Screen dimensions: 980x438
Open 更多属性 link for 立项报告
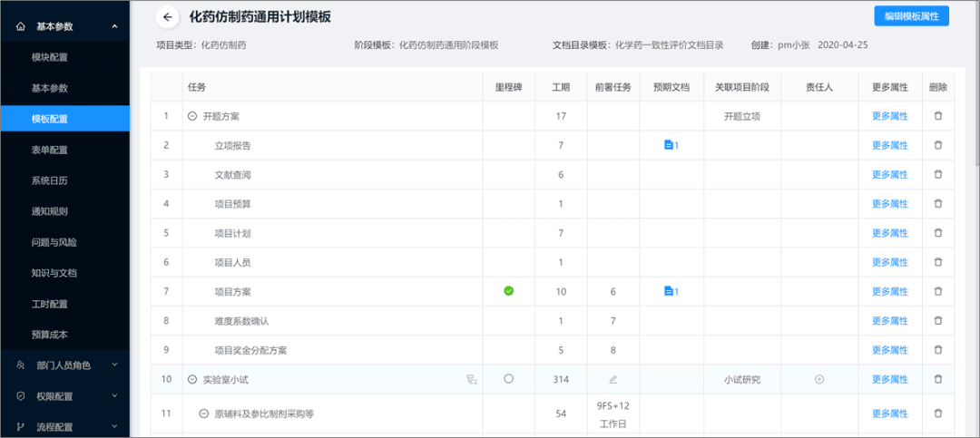890,145
